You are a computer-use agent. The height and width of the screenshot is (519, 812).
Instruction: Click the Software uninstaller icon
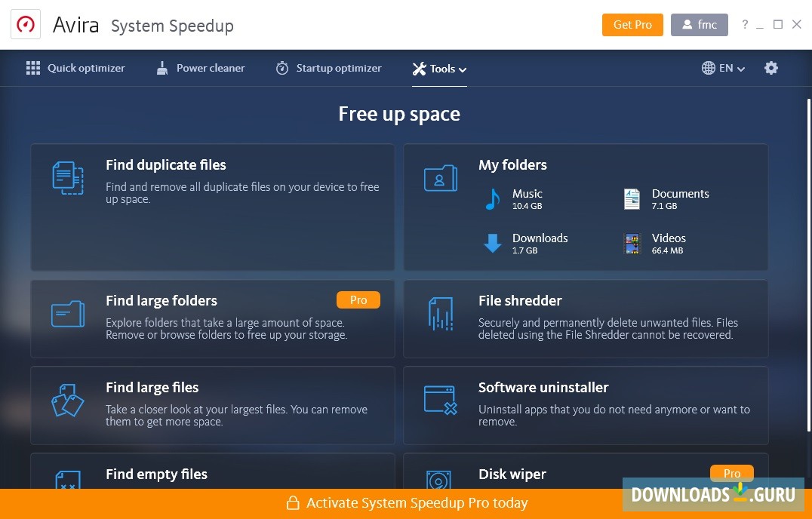tap(440, 400)
